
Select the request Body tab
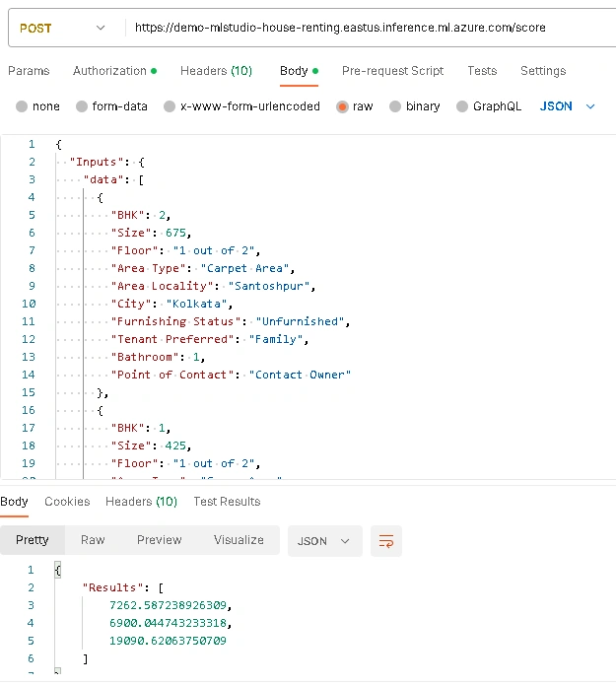click(299, 71)
